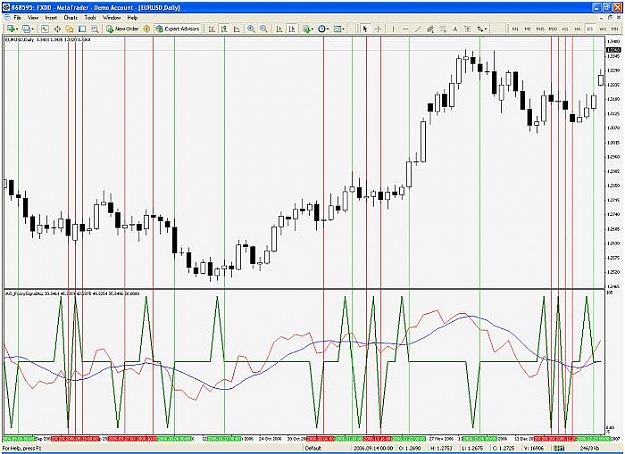Select the Text tool (A icon)
This screenshot has width=625, height=454.
(x=455, y=29)
